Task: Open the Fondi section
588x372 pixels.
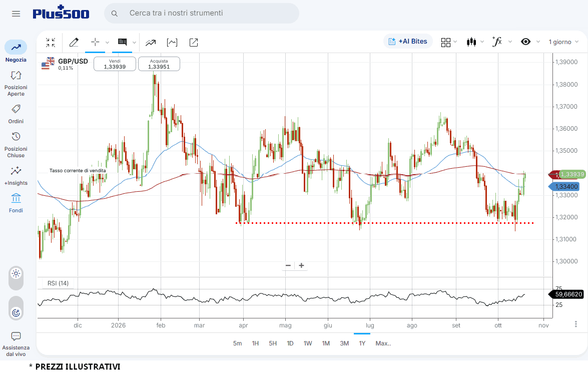Action: click(x=16, y=203)
